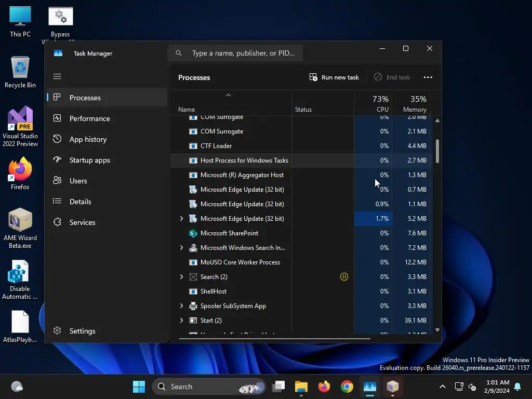Select the 39.1 MB memory cell
Image resolution: width=532 pixels, height=399 pixels.
(x=411, y=320)
